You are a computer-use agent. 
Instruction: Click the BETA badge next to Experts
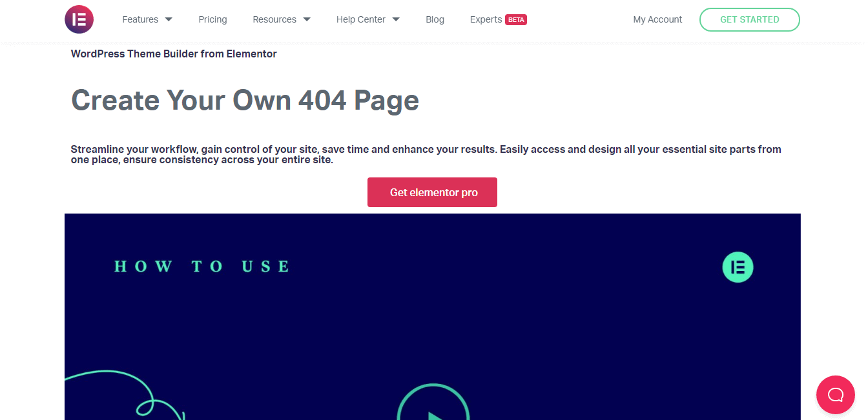516,19
